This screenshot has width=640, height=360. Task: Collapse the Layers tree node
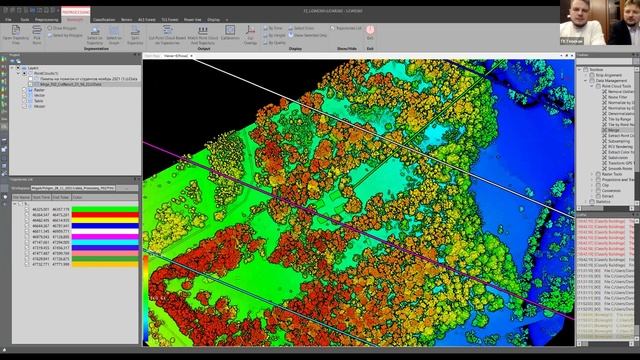12,68
